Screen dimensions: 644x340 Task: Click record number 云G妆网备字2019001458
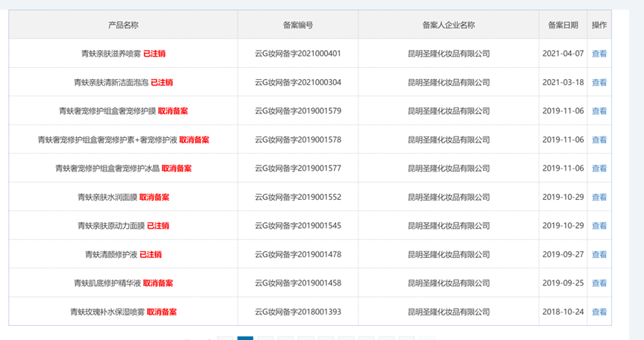point(297,283)
